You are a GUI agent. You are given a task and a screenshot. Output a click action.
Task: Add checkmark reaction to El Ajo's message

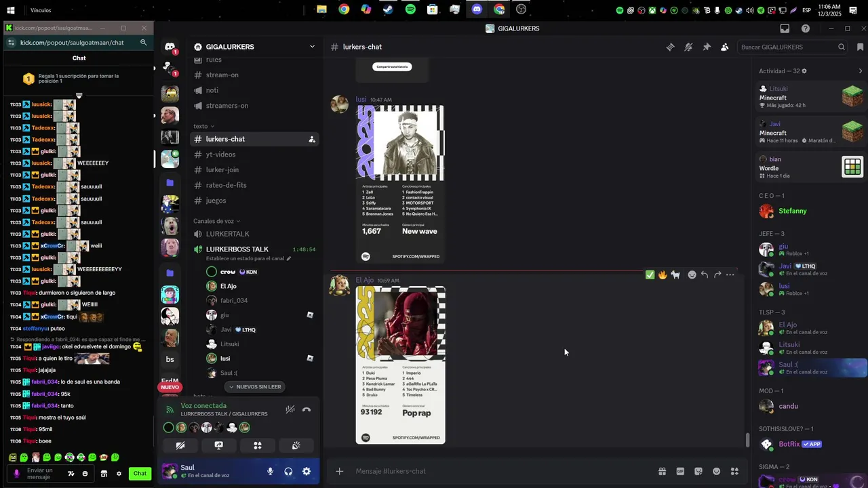pyautogui.click(x=650, y=274)
